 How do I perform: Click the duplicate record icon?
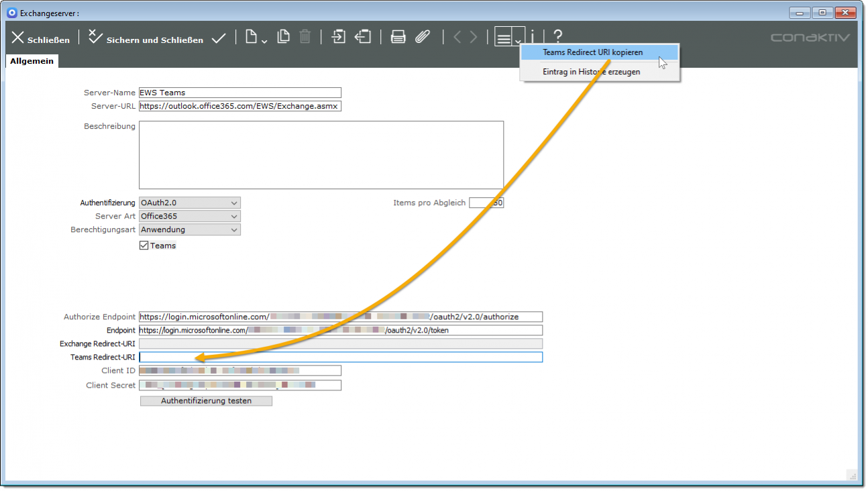tap(284, 37)
